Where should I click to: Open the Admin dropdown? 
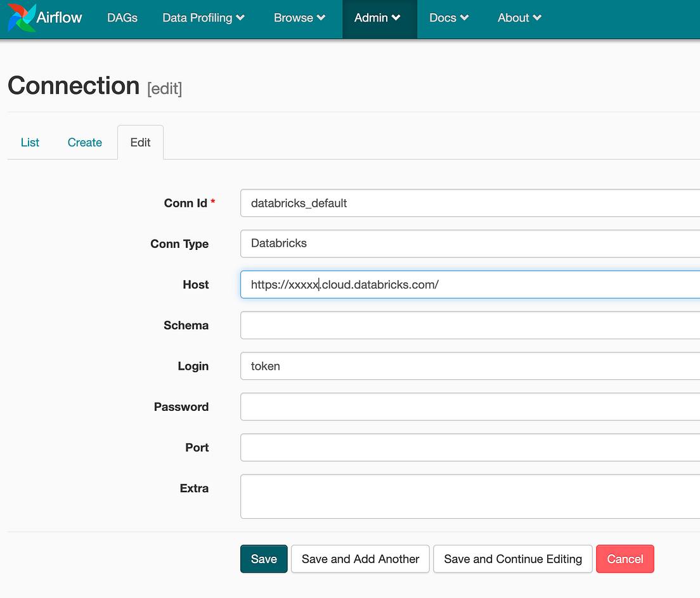point(379,18)
